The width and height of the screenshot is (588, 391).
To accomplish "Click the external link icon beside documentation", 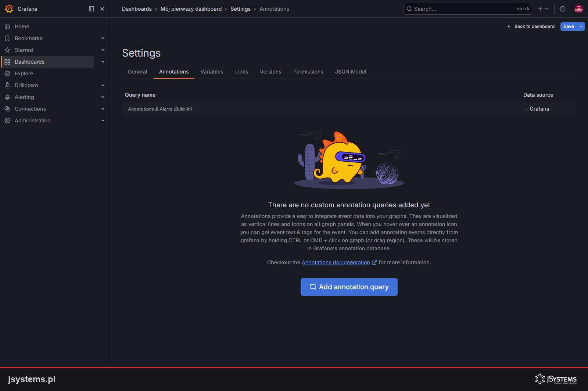I will [x=374, y=262].
